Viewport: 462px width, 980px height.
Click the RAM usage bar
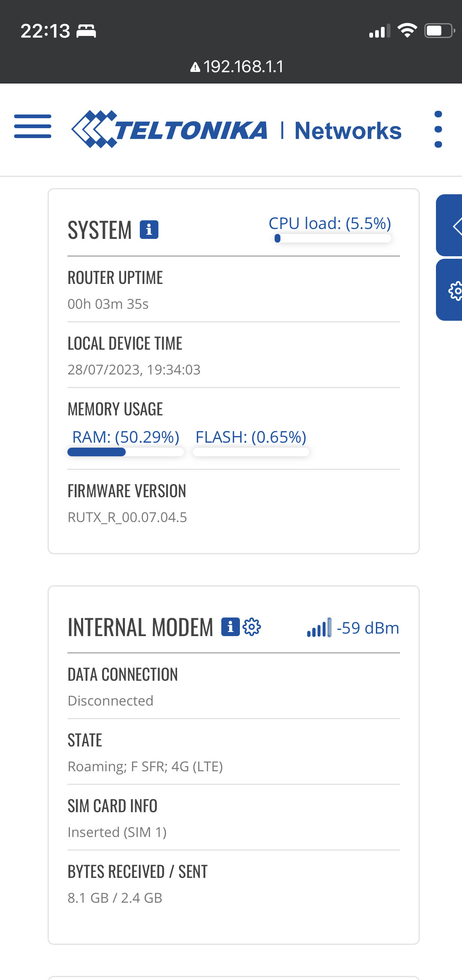coord(126,452)
